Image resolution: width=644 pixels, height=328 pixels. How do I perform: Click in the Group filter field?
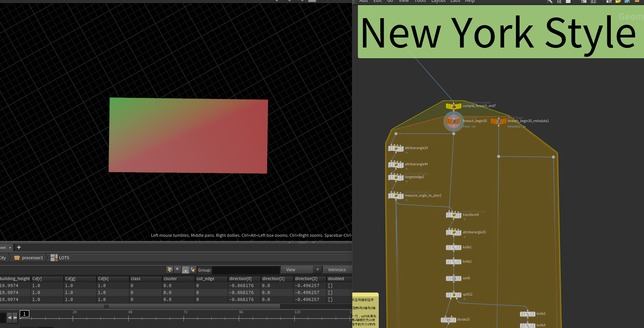246,270
